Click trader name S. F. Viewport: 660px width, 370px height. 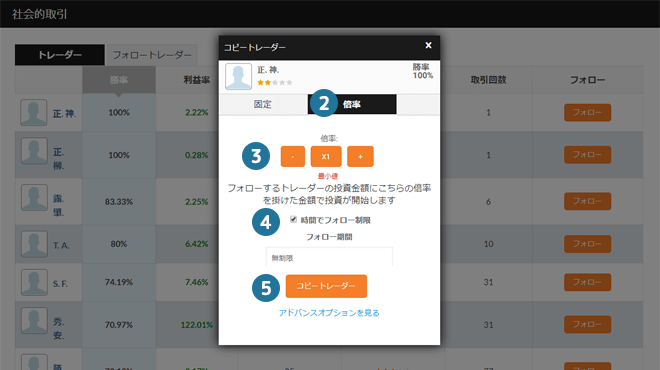coord(60,284)
